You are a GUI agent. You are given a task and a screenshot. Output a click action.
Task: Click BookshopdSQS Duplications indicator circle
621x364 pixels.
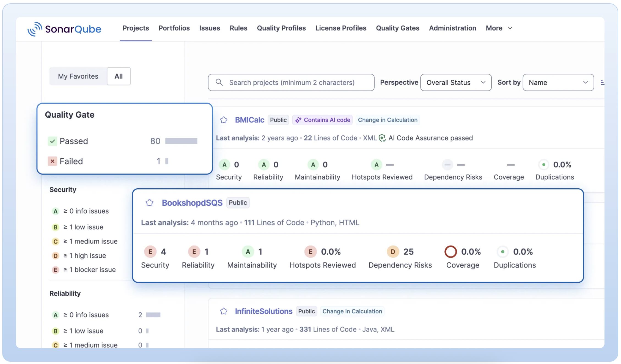pyautogui.click(x=503, y=252)
